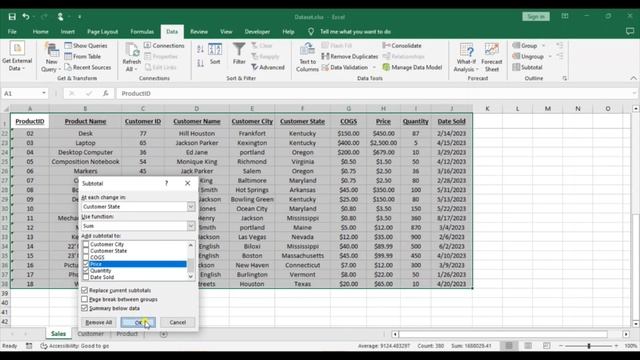Viewport: 640px width, 360px height.
Task: Toggle Replace current subtotals checkbox
Action: [x=84, y=290]
